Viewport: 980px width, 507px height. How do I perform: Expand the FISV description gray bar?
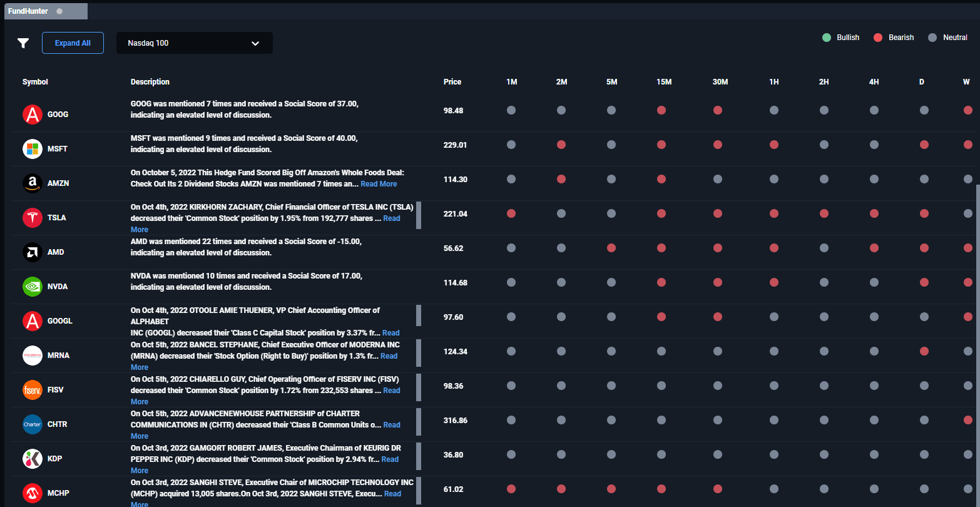click(419, 387)
